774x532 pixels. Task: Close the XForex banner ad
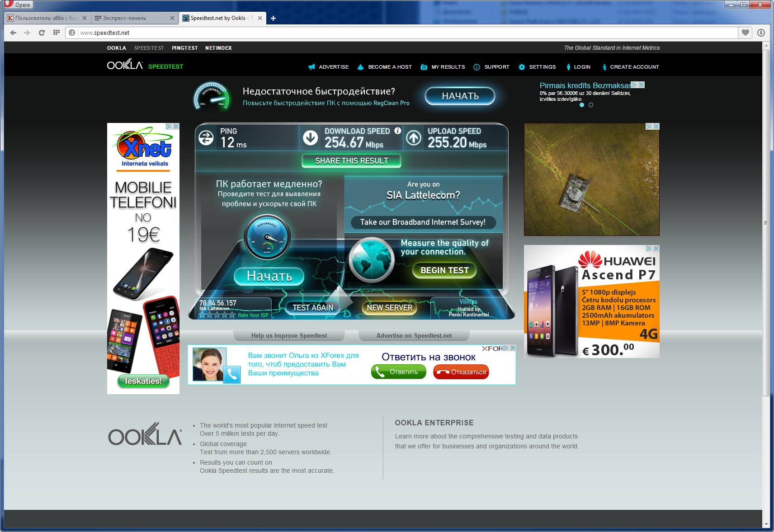tap(512, 348)
